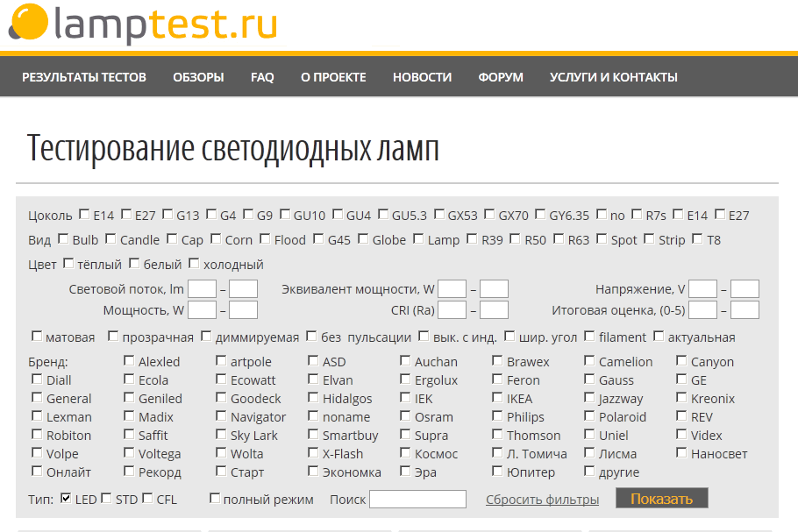Check the Philips brand option

(x=497, y=415)
